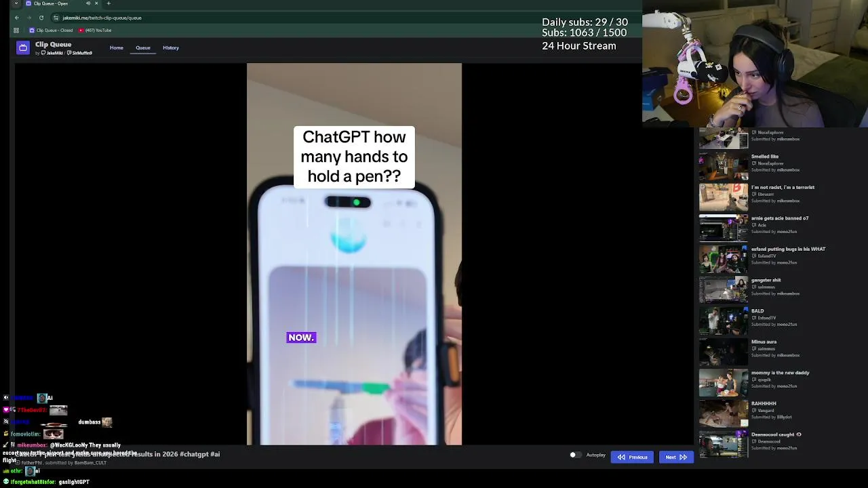The height and width of the screenshot is (488, 868).
Task: Select "I'm not racist, I'm a terrorist" clip
Action: tap(783, 187)
